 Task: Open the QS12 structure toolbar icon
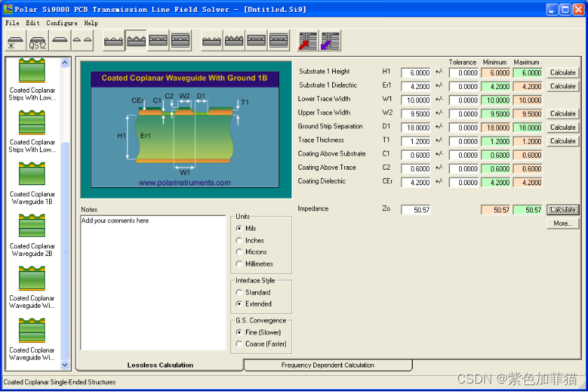(x=38, y=41)
